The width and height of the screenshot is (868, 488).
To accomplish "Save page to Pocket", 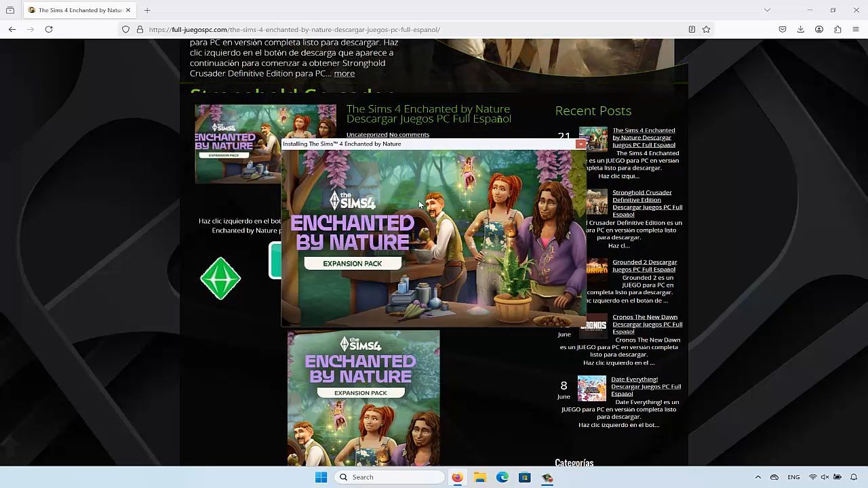I will pyautogui.click(x=783, y=29).
